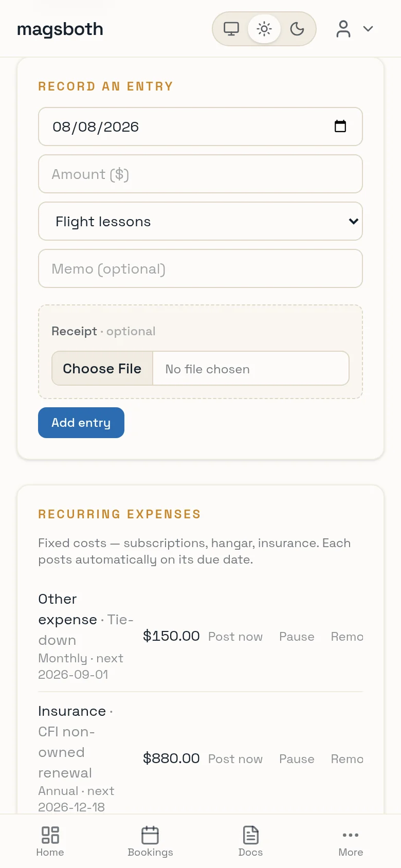Pause the Insurance recurring expense

click(x=297, y=759)
